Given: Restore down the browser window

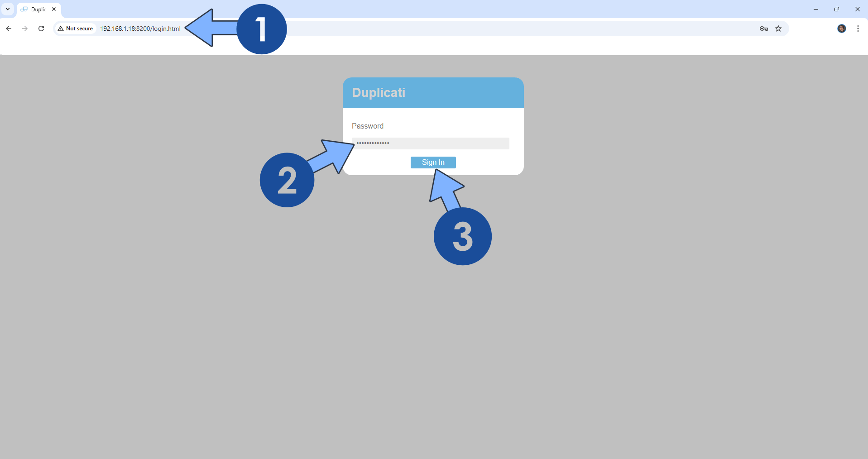Looking at the screenshot, I should pos(837,9).
